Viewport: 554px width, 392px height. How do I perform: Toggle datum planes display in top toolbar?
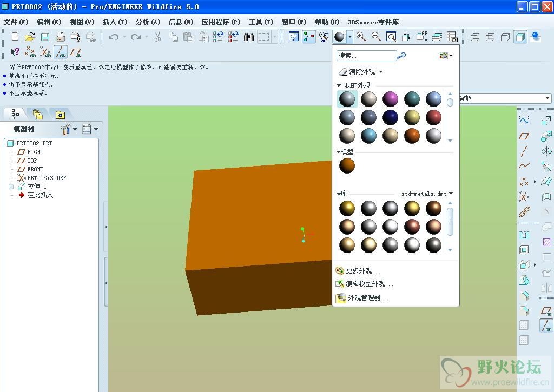tap(76, 52)
